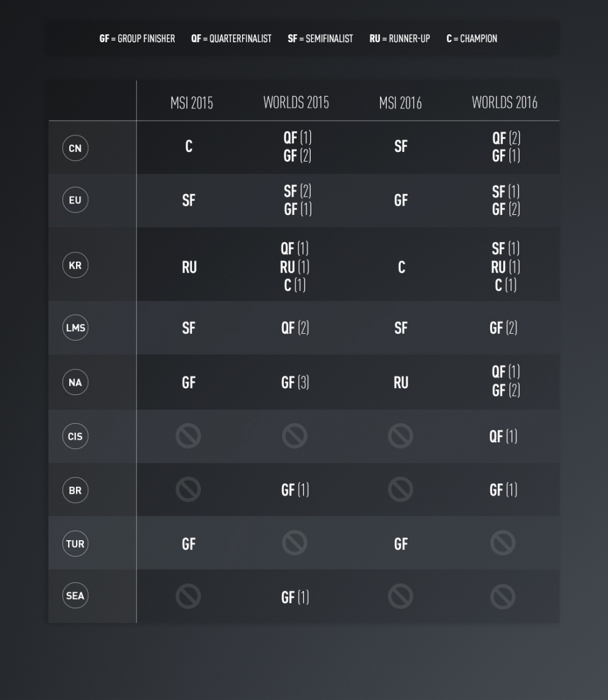Click the Worlds 2015 column header
This screenshot has width=608, height=700.
tap(296, 103)
